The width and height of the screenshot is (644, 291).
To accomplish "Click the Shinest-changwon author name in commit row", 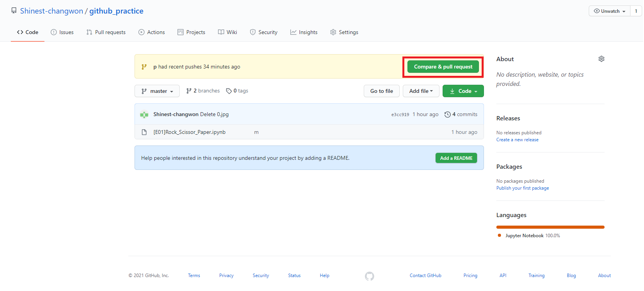I will [x=176, y=115].
